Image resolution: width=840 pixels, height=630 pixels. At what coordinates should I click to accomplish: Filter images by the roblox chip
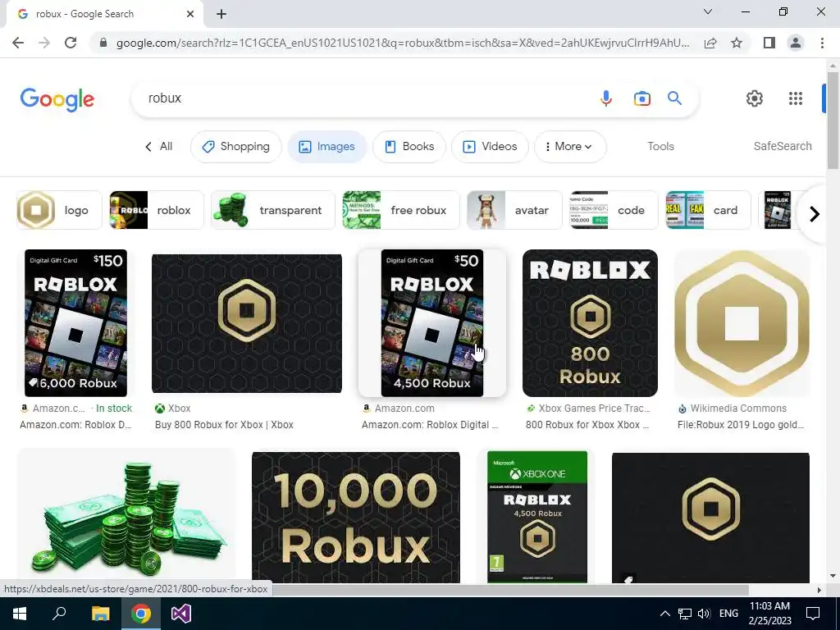coord(157,210)
